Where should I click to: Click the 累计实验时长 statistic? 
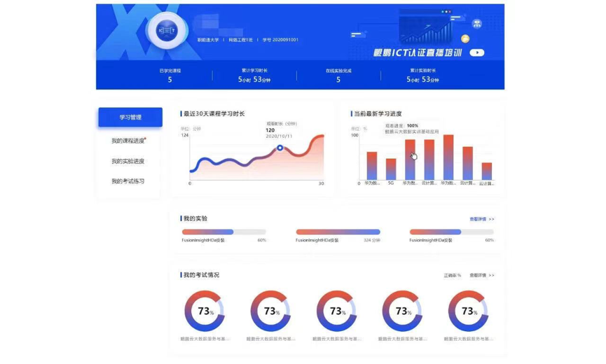pyautogui.click(x=422, y=76)
